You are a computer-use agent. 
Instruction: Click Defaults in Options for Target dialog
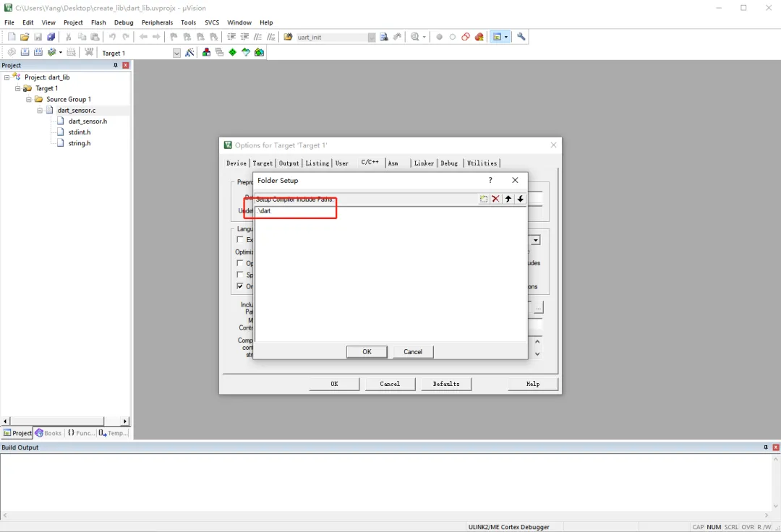(x=446, y=384)
